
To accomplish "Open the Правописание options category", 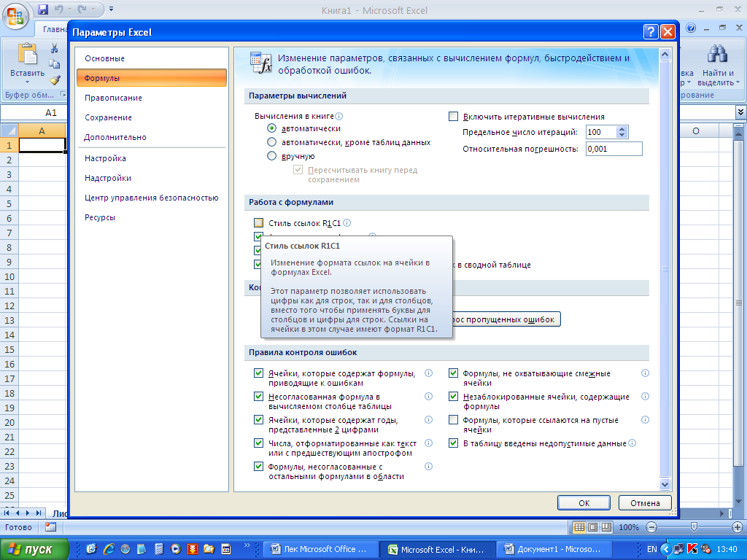I will (x=152, y=98).
